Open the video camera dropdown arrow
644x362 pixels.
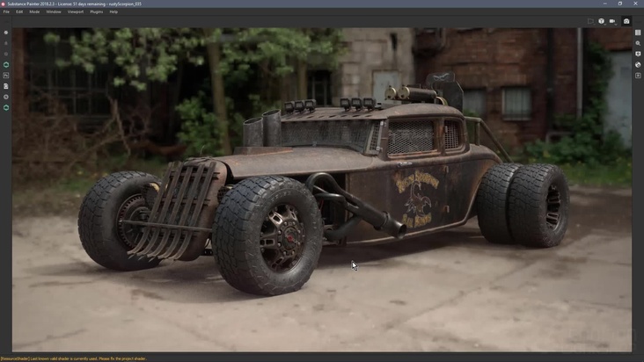tap(616, 24)
